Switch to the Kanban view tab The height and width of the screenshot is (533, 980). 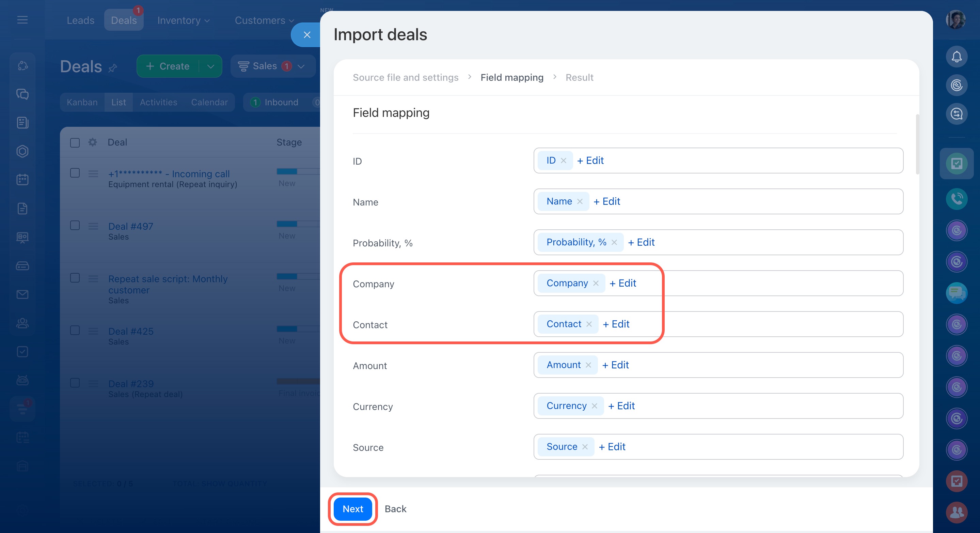(82, 103)
